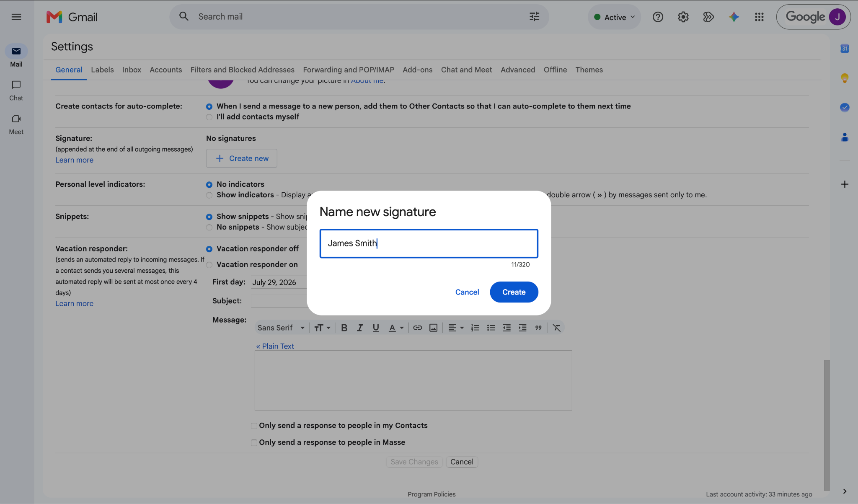858x504 pixels.
Task: Select Show snippets radio button
Action: (x=209, y=217)
